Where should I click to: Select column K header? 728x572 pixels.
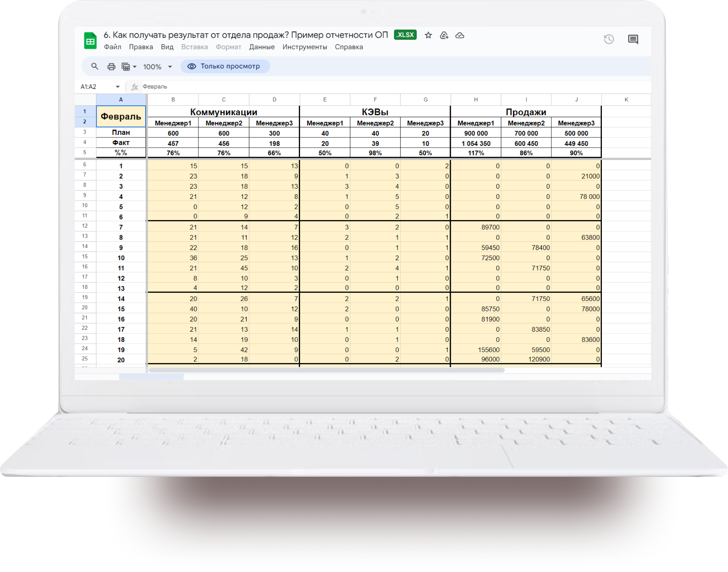pyautogui.click(x=626, y=100)
